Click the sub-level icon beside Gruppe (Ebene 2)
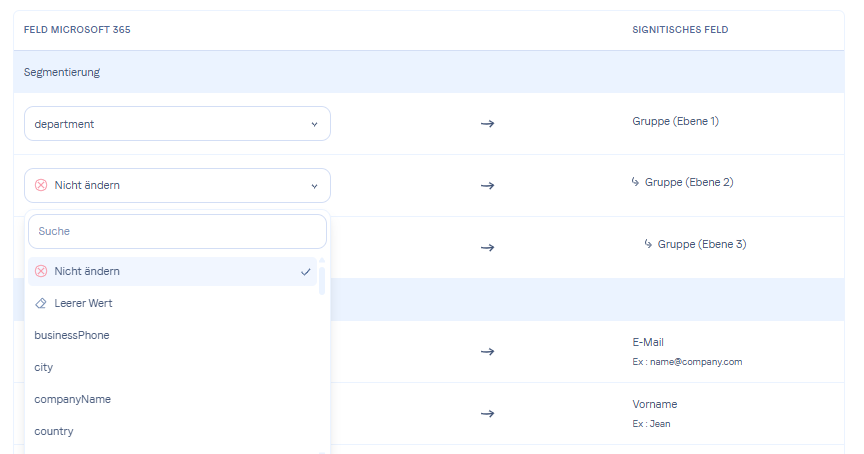 coord(635,182)
